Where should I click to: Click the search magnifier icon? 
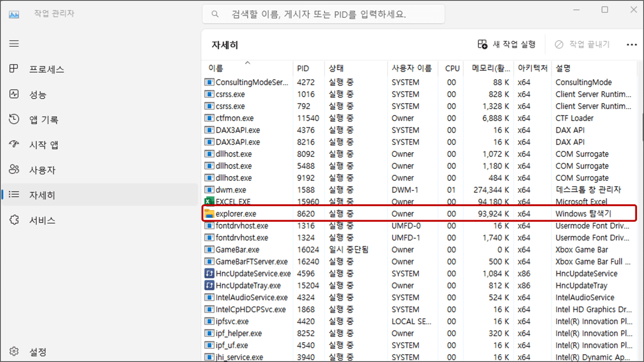click(215, 14)
